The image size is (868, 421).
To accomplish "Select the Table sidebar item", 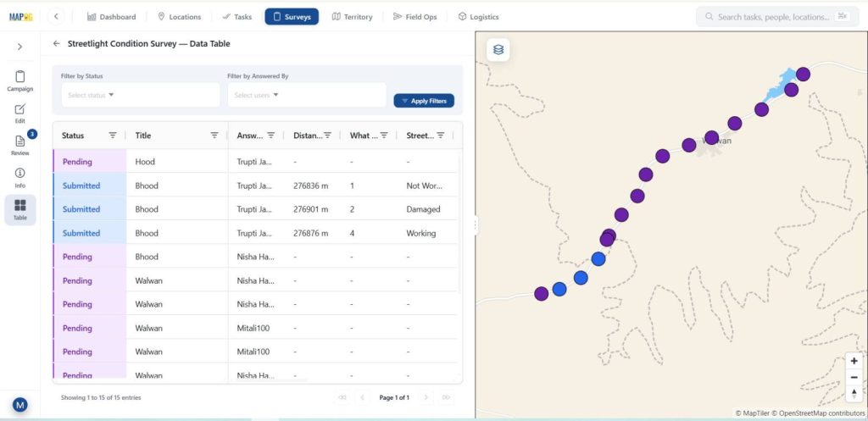I will point(20,210).
